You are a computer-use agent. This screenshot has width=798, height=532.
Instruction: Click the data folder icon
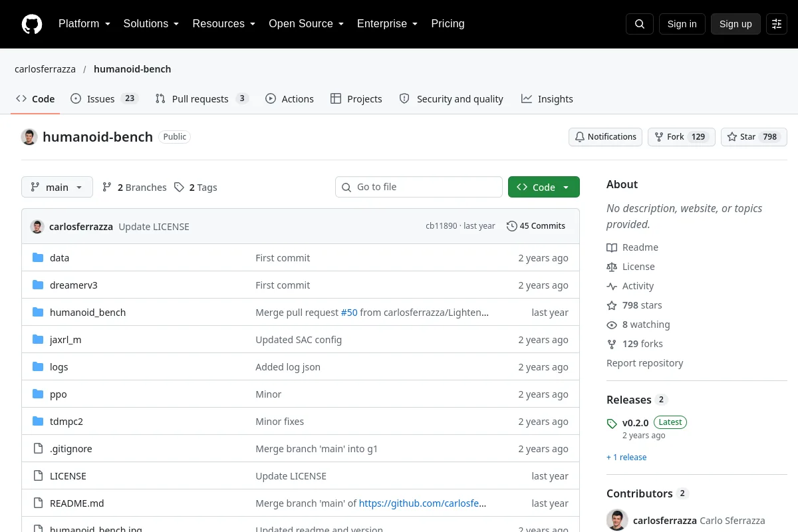point(38,258)
